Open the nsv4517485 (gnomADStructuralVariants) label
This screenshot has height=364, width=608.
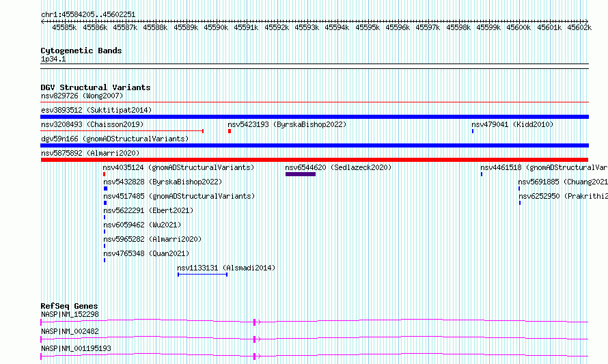pyautogui.click(x=179, y=196)
